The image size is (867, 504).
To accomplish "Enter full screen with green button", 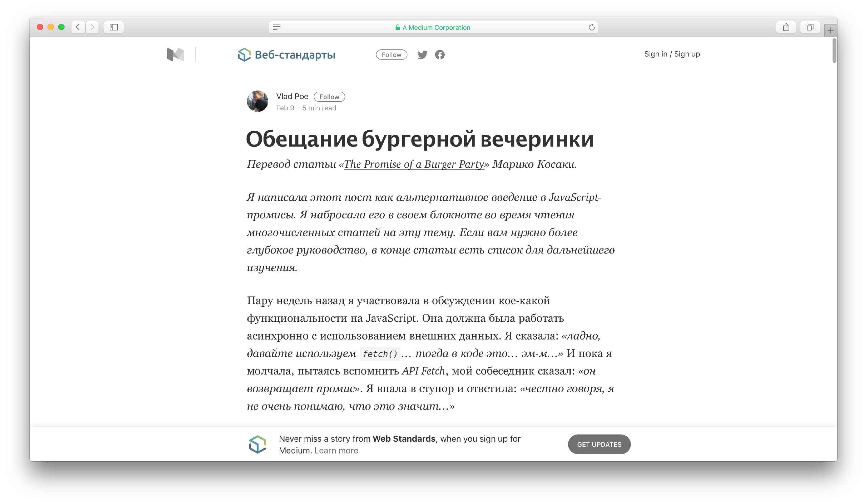I will 61,27.
